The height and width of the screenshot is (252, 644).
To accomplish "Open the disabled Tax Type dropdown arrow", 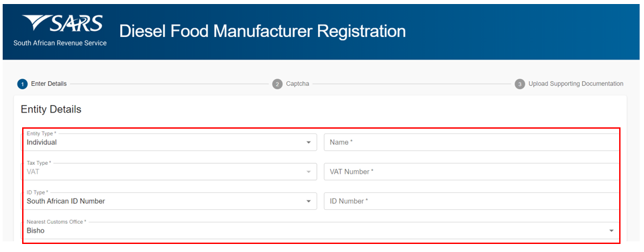I will [309, 172].
